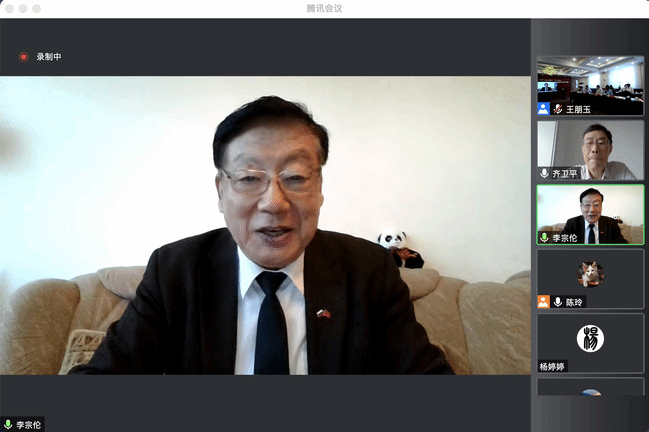The image size is (649, 432).
Task: Click the 王朋玉 name label
Action: coord(578,109)
